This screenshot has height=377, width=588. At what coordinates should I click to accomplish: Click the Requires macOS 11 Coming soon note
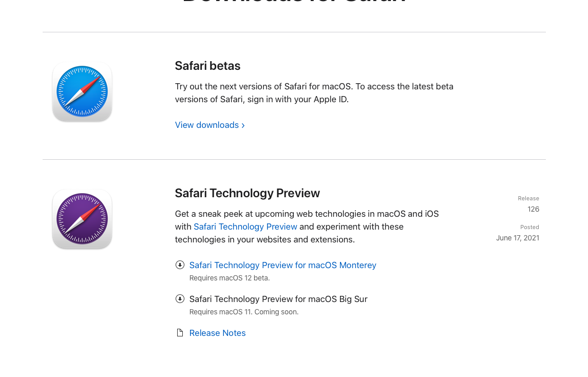click(244, 312)
